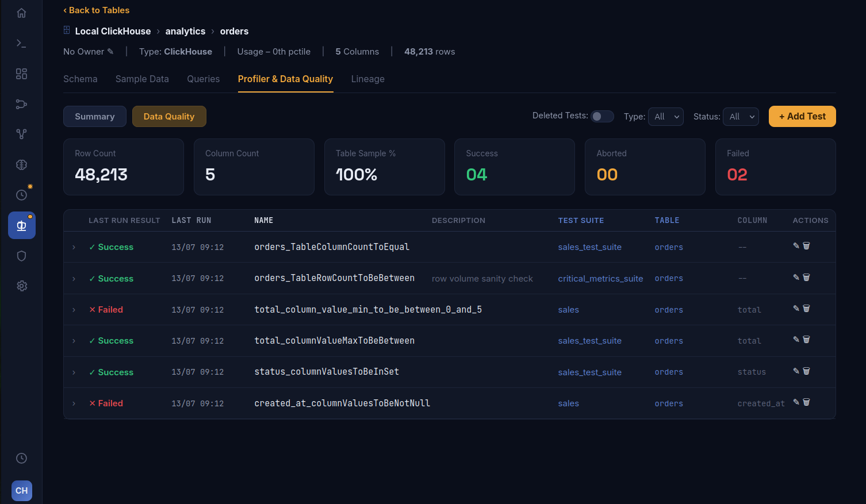Open the Queries tab
The width and height of the screenshot is (866, 504).
(204, 79)
